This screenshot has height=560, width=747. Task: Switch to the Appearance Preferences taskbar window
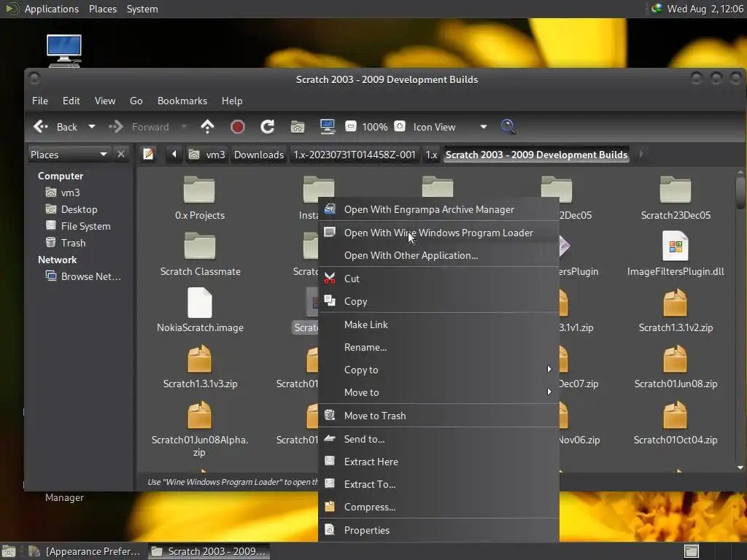(85, 551)
